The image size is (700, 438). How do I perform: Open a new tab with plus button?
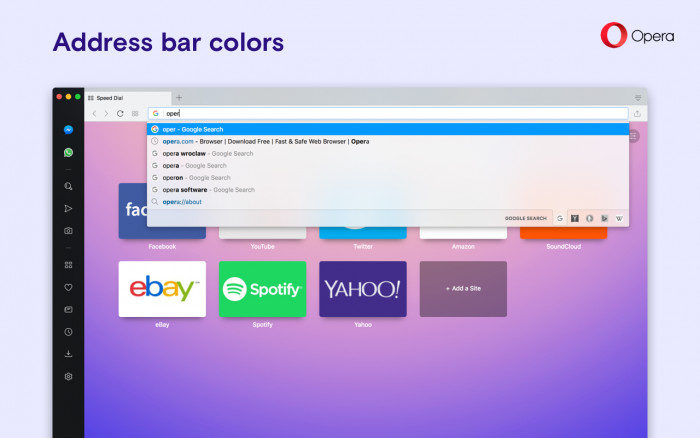[179, 97]
